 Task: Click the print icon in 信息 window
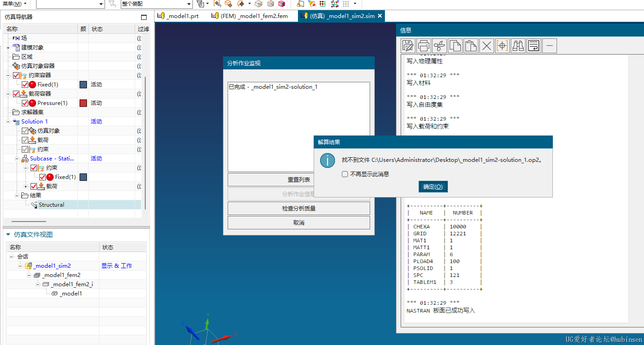pyautogui.click(x=424, y=46)
